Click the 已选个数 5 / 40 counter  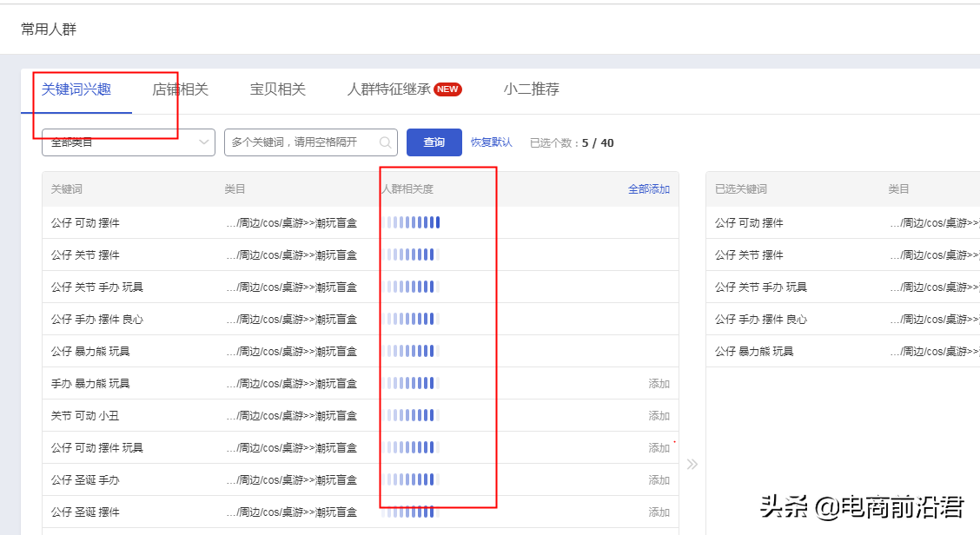[x=572, y=142]
